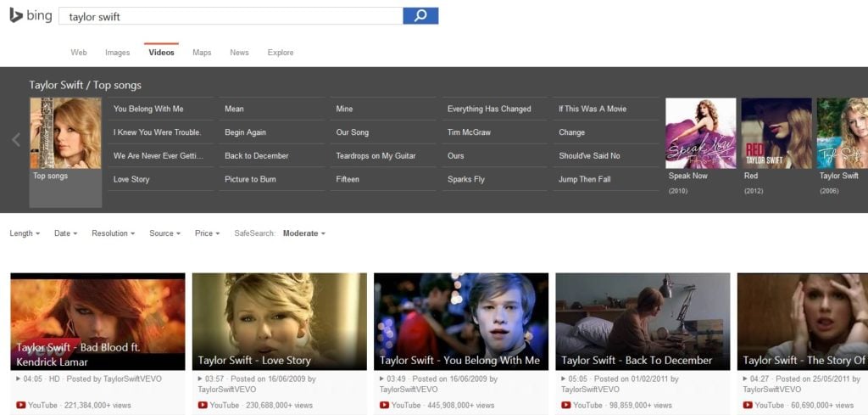This screenshot has width=868, height=415.
Task: Click the song Tim McGraw
Action: (x=469, y=132)
